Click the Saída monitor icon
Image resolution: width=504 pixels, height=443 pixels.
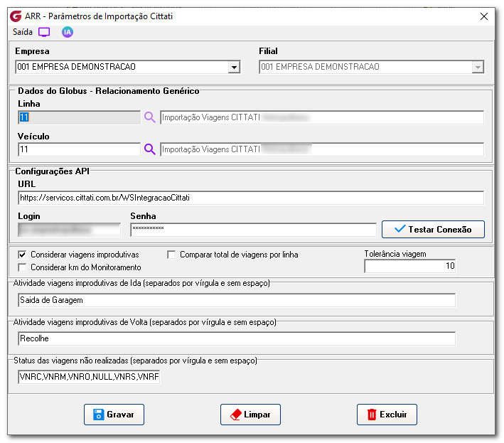click(44, 32)
